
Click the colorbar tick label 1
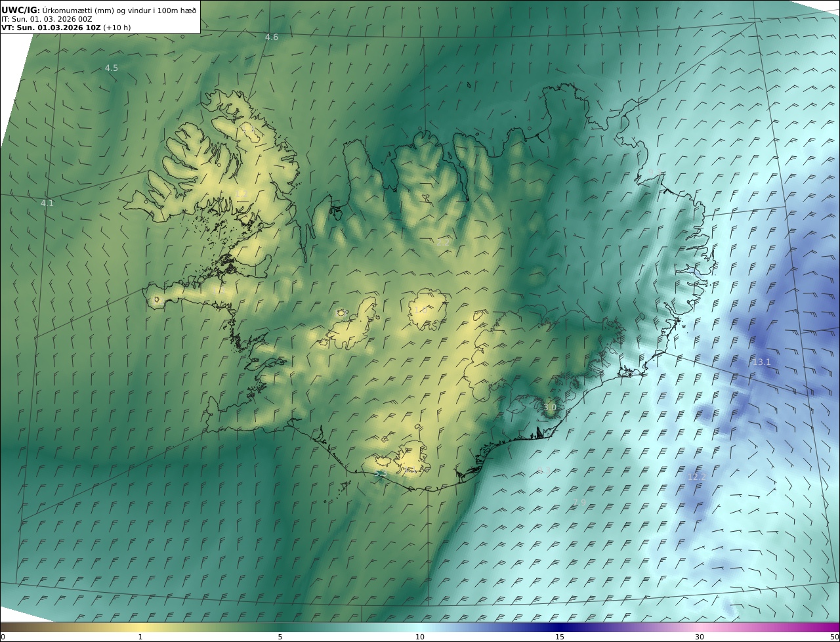[140, 637]
